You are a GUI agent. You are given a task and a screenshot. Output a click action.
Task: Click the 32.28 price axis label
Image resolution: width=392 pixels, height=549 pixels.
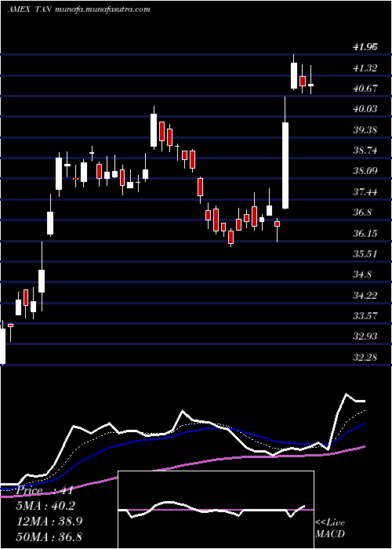[x=365, y=358]
